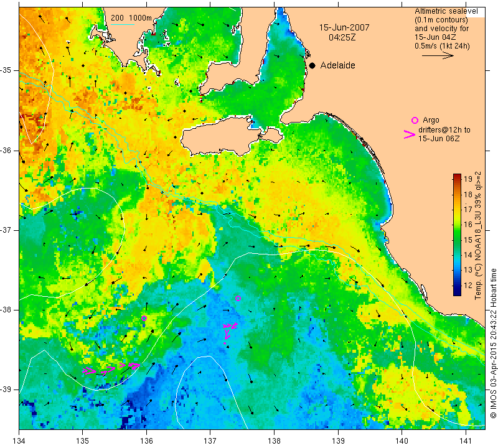Screen dimensions: 498x448
Task: Click the time text 04:25Z
Action: (342, 37)
